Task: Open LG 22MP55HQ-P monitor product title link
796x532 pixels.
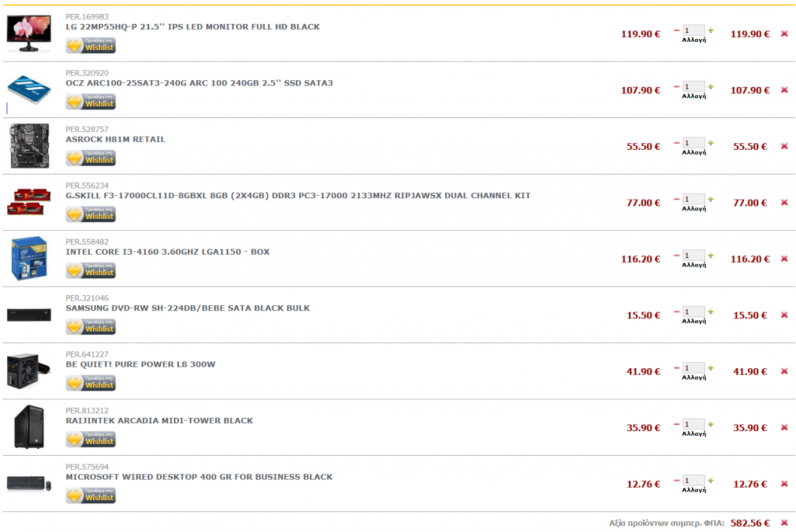Action: (x=193, y=27)
